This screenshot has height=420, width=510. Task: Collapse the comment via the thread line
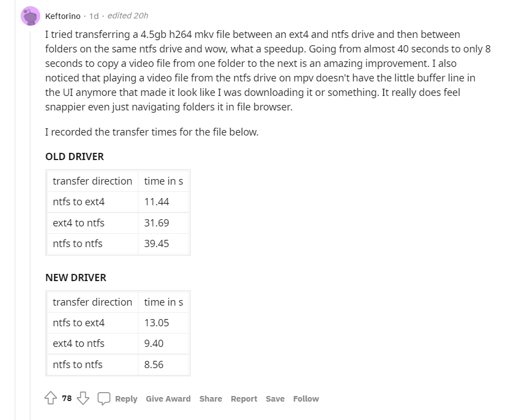click(x=30, y=223)
